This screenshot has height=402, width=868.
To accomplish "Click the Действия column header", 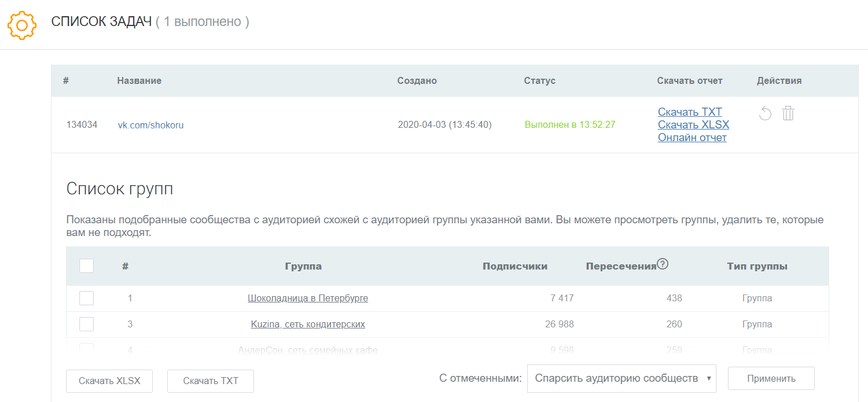I will pos(779,80).
